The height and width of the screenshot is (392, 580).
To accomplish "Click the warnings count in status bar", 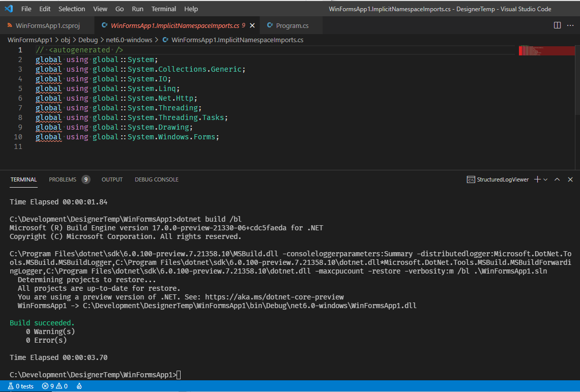I will pyautogui.click(x=62, y=386).
